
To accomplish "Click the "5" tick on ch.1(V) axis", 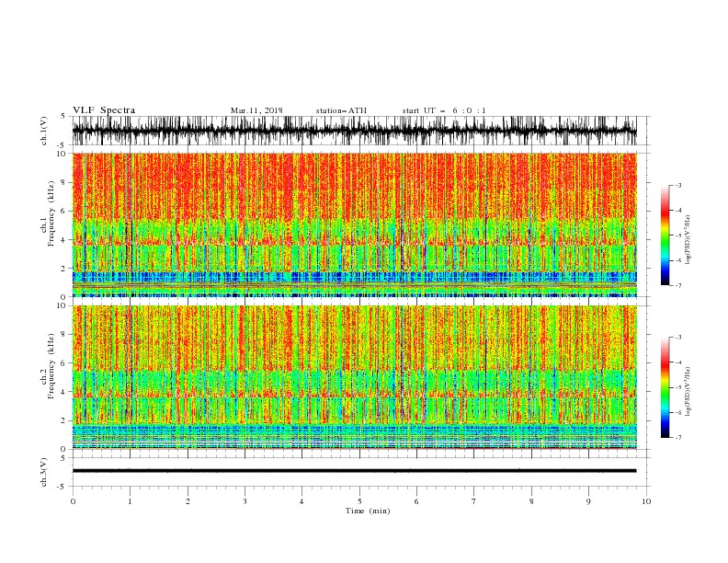I will [63, 116].
